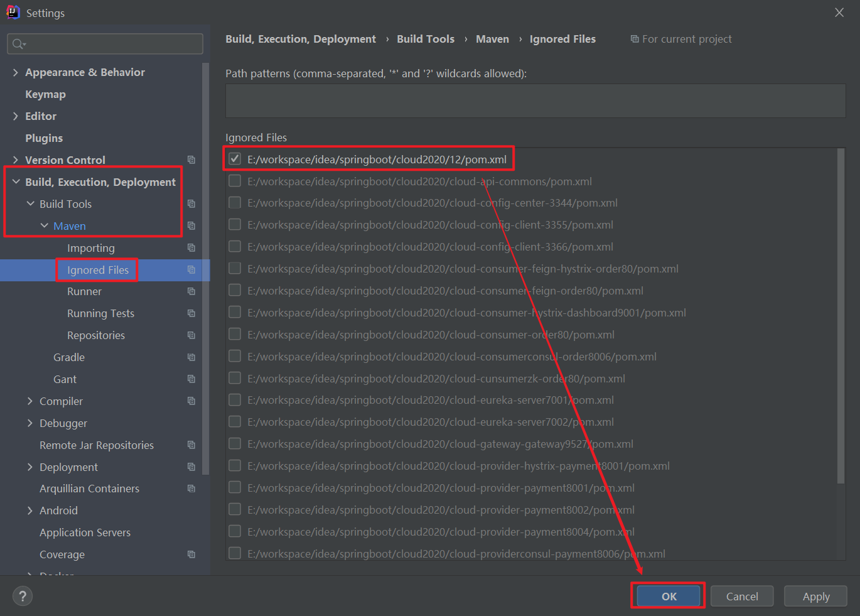The image size is (860, 616).
Task: Check the cloud-api-commons pom.xml entry
Action: tap(234, 180)
